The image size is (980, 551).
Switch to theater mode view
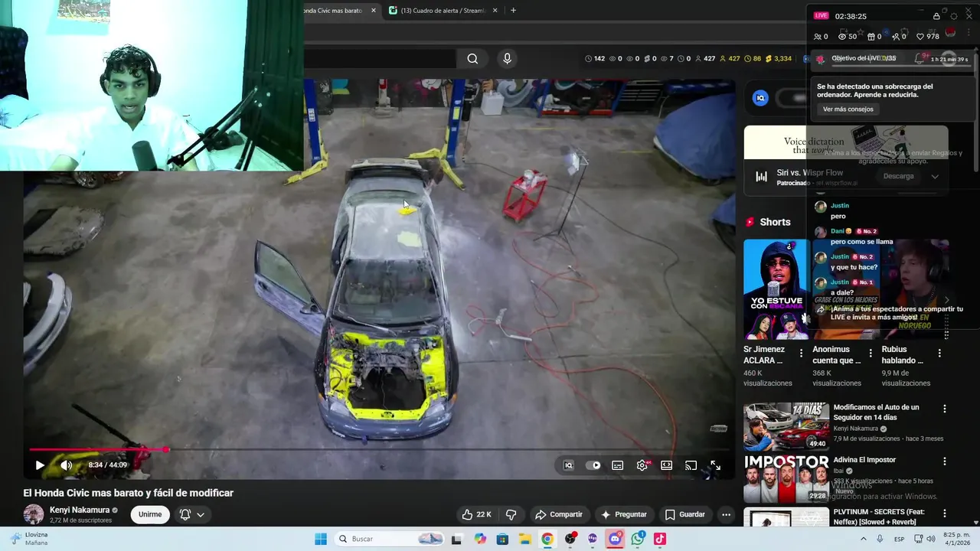tap(667, 465)
